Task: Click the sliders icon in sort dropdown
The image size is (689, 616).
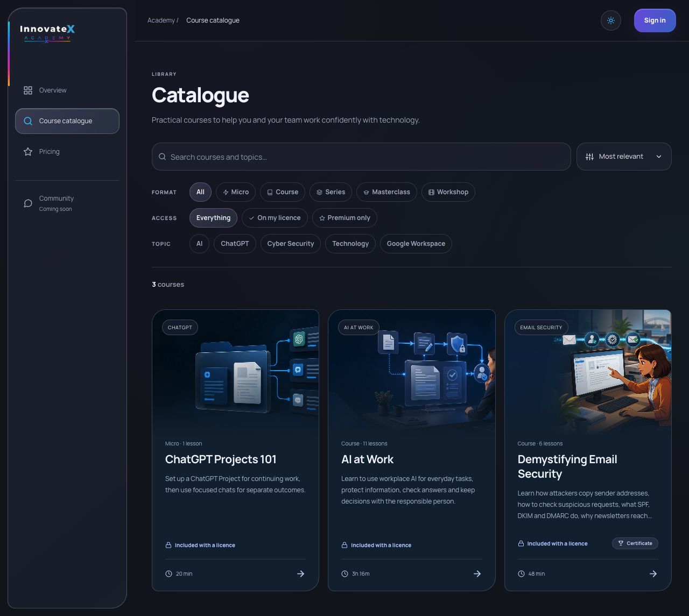Action: pos(589,157)
